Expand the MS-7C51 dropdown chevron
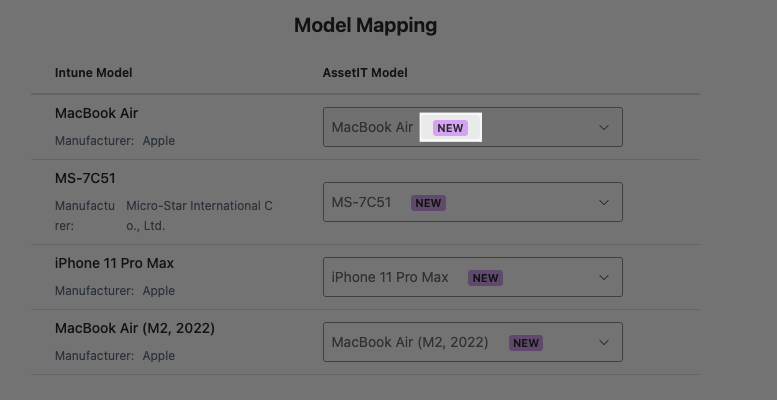Screen dimensions: 777x400 tap(604, 203)
